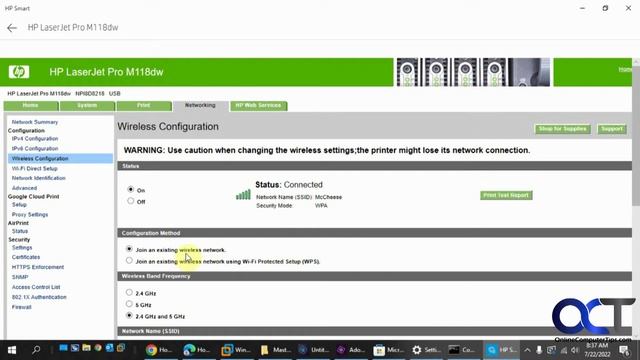Show hidden system tray icons
The width and height of the screenshot is (640, 360).
(x=527, y=350)
